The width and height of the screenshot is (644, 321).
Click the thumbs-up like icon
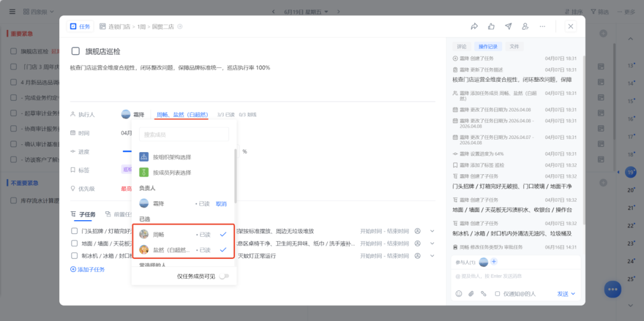(x=491, y=26)
